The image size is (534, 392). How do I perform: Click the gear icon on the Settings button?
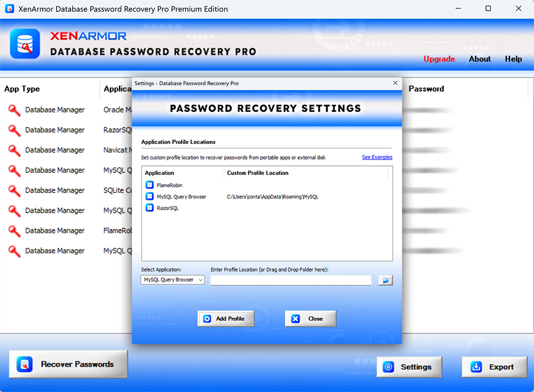[388, 367]
